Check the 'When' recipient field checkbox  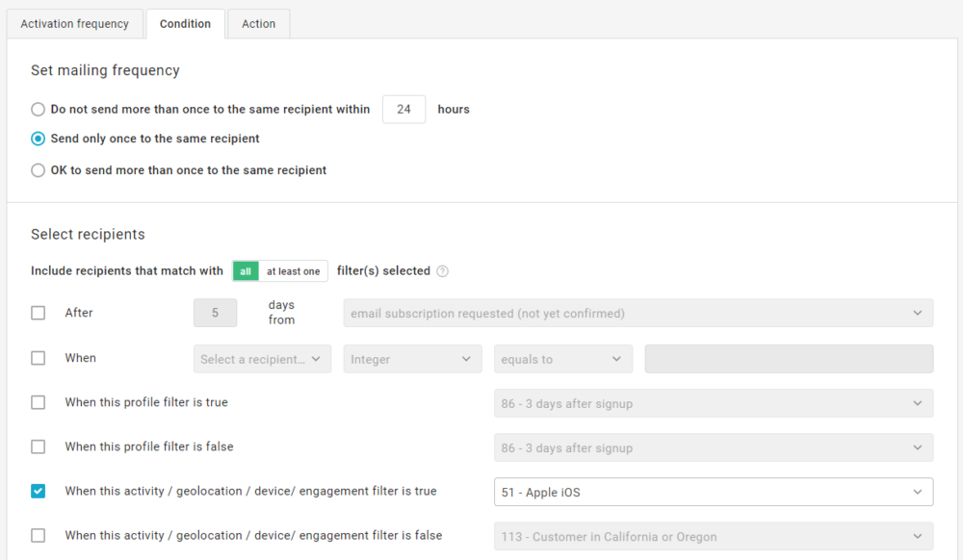pos(38,358)
